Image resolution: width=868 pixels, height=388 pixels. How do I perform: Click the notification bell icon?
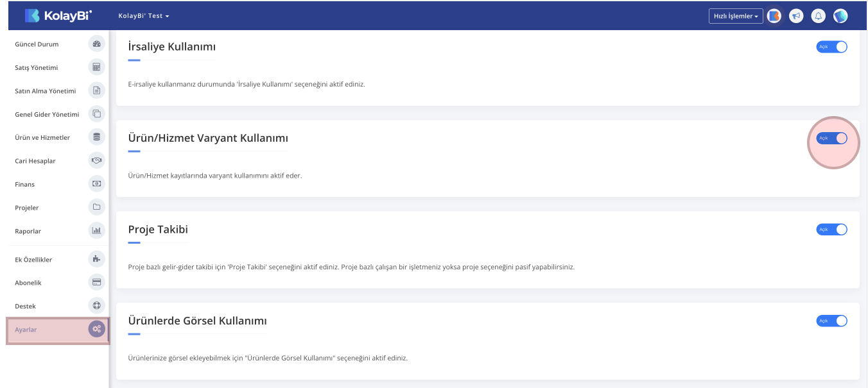818,16
